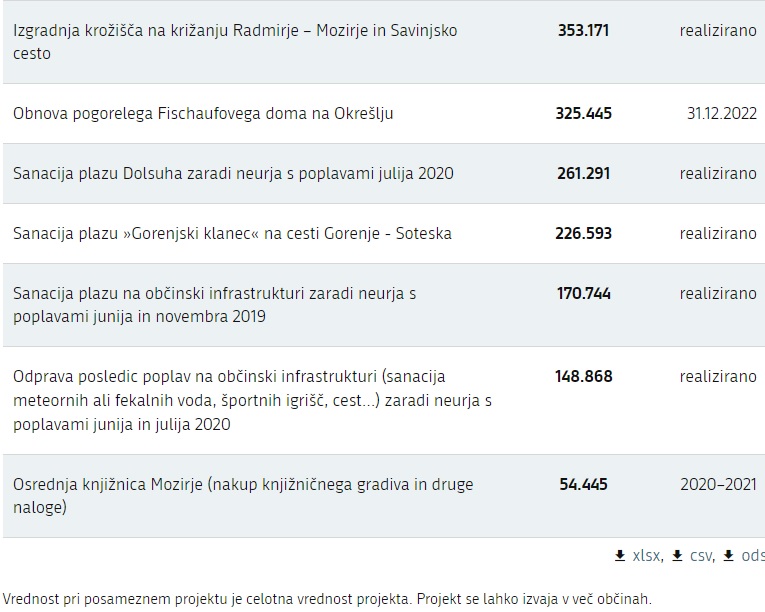Click the csv download arrow icon
Screen dimensions: 765x612
point(677,555)
